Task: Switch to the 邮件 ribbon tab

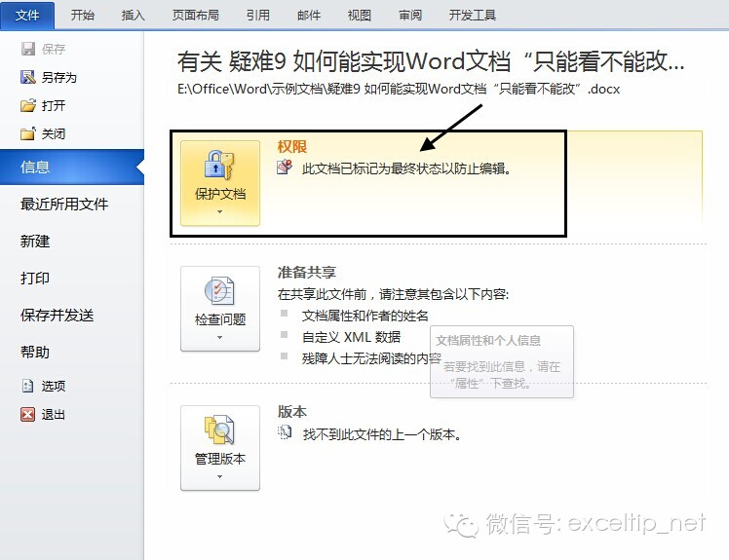Action: 309,16
